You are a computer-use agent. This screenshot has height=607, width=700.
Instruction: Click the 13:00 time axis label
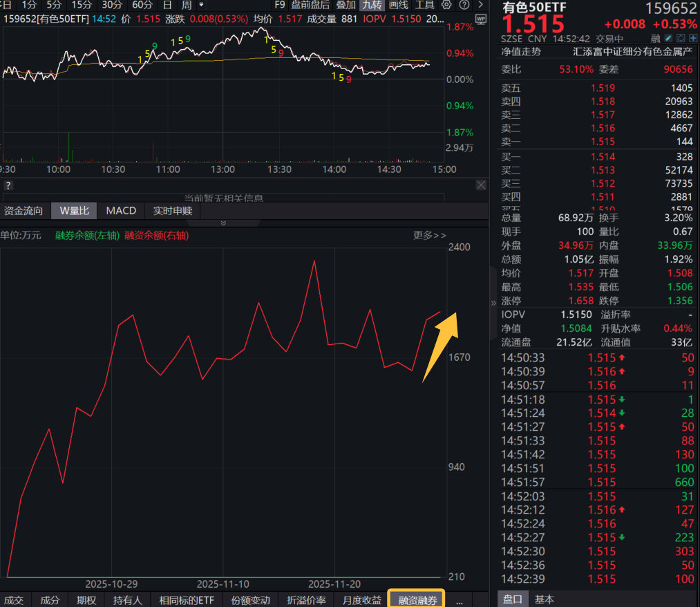click(x=223, y=170)
